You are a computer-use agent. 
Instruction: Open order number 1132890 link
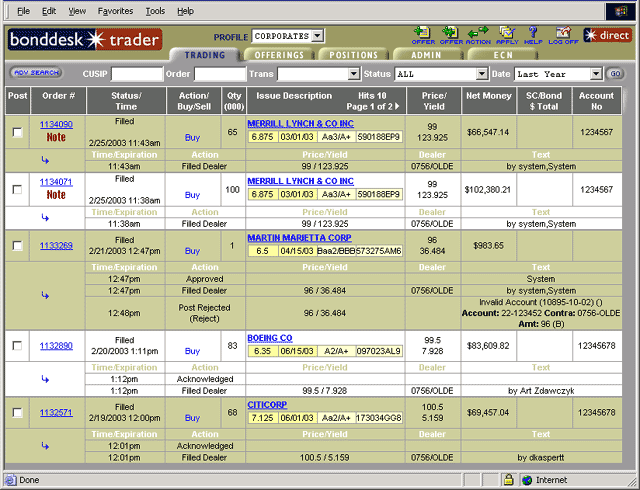[x=56, y=346]
